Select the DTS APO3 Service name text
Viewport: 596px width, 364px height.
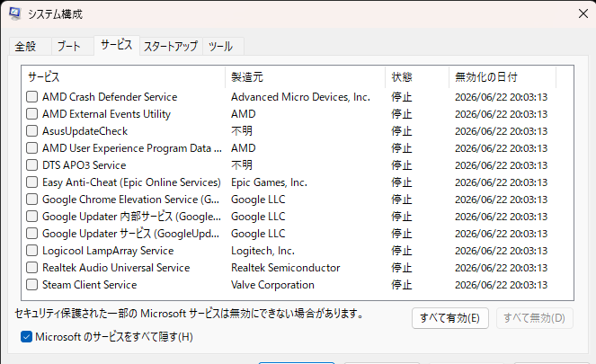[x=84, y=165]
